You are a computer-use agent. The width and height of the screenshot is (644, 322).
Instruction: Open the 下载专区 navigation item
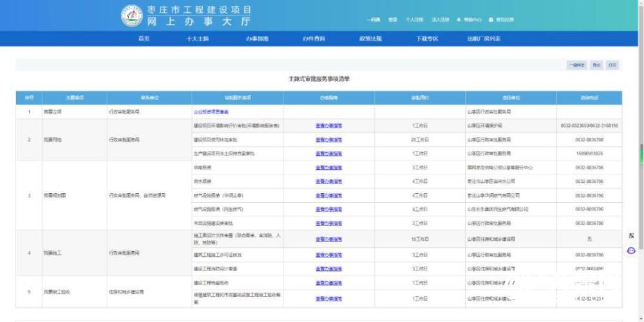[x=428, y=39]
